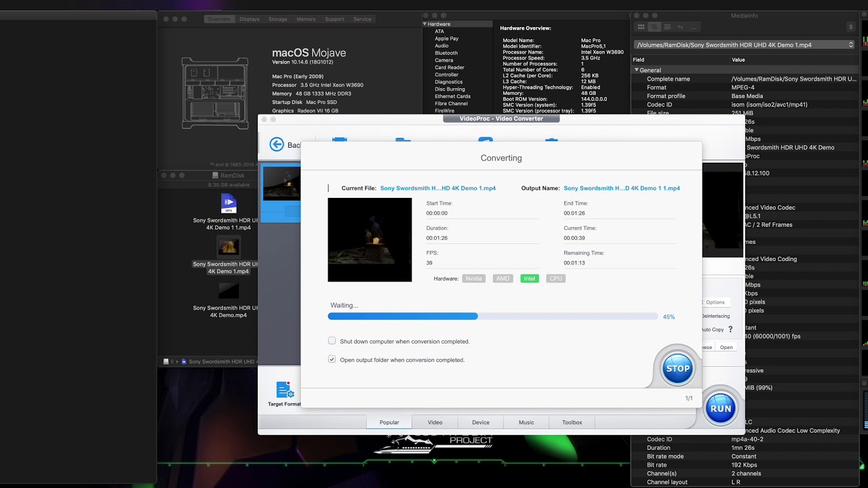Click the Auto Copy help question mark
Viewport: 868px width, 488px height.
[730, 329]
